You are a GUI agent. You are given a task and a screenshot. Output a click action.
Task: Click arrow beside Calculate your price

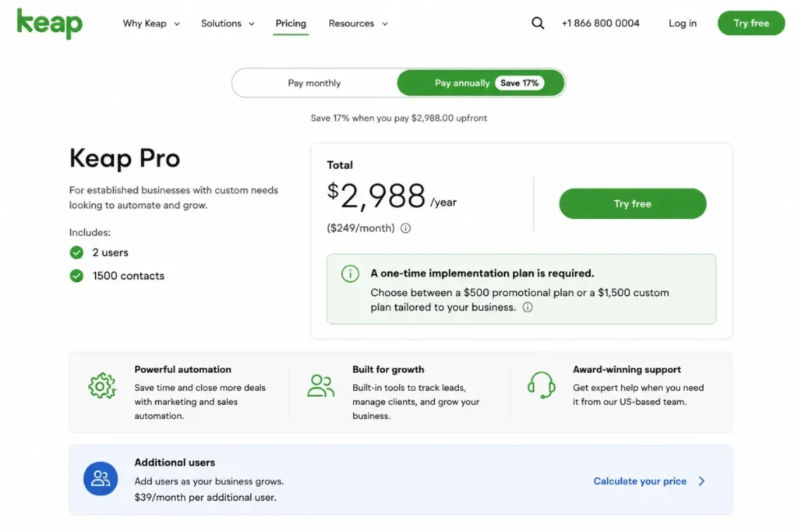702,481
